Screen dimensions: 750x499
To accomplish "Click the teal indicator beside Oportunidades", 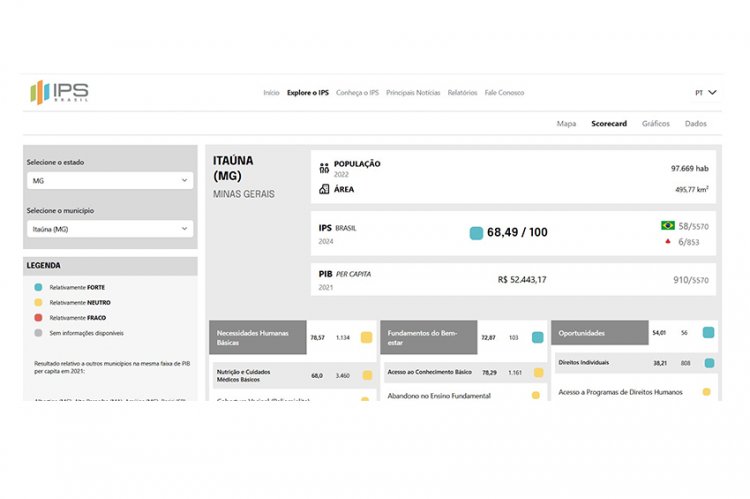I will 708,333.
